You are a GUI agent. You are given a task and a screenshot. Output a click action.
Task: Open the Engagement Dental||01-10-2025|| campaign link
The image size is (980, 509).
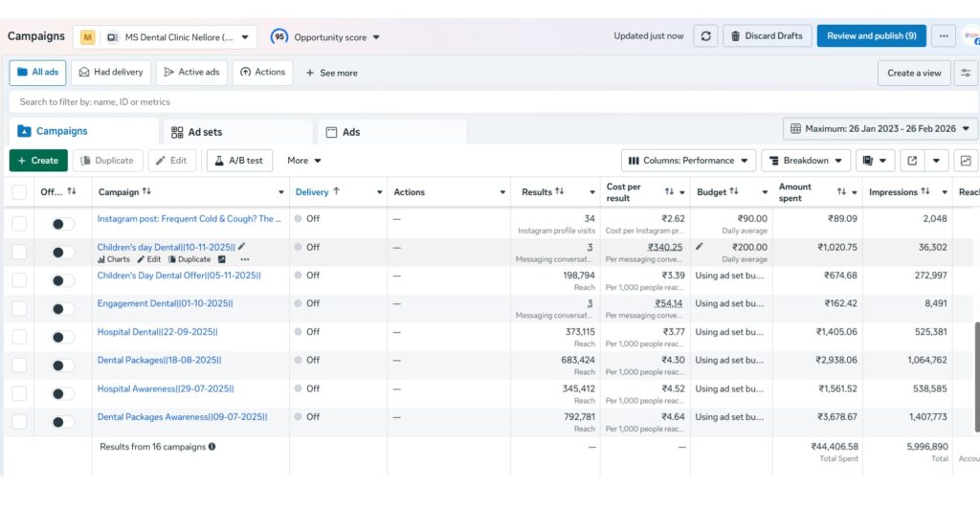(x=165, y=303)
